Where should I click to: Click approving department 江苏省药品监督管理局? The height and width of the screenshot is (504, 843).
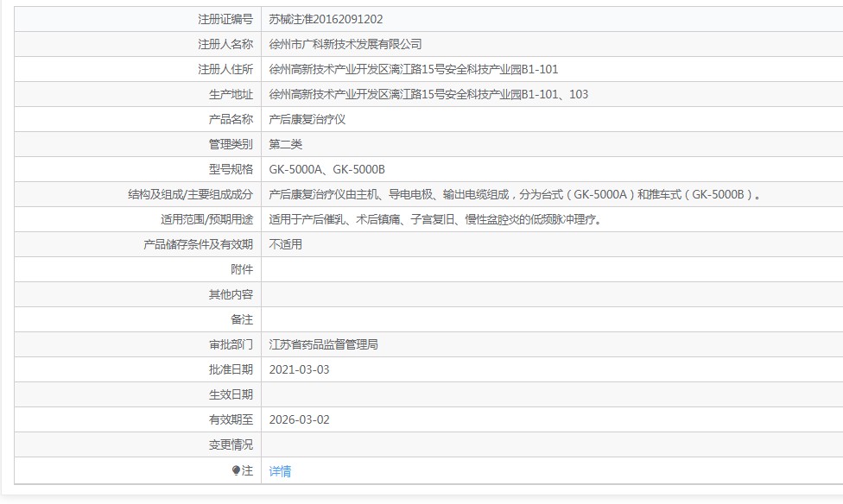click(x=323, y=344)
